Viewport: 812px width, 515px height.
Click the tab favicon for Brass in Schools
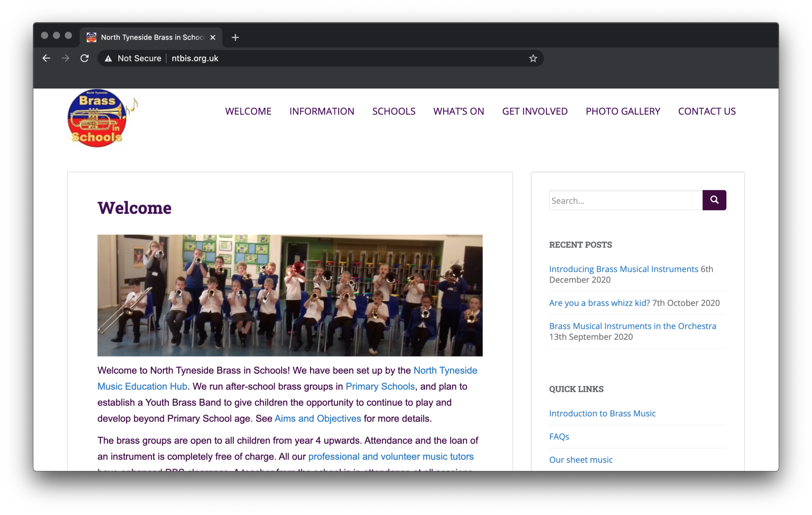(92, 37)
